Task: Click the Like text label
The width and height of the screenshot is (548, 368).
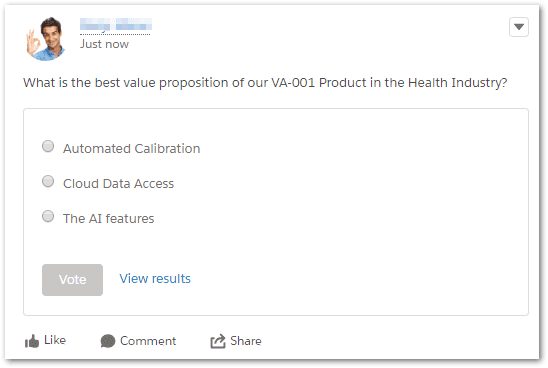Action: (55, 340)
